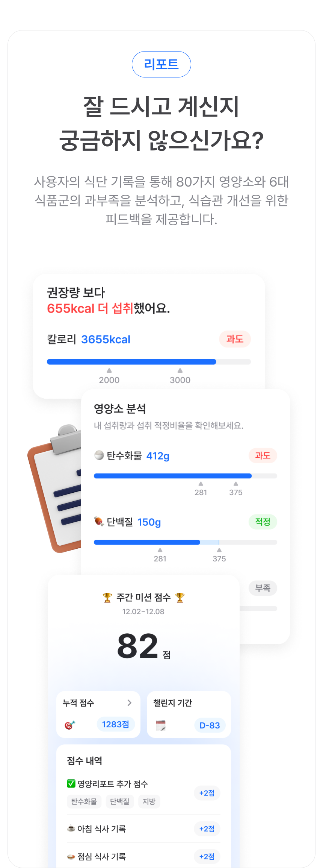The height and width of the screenshot is (868, 323).
Task: Click the red 과도 badge beside 칼로리
Action: (235, 339)
